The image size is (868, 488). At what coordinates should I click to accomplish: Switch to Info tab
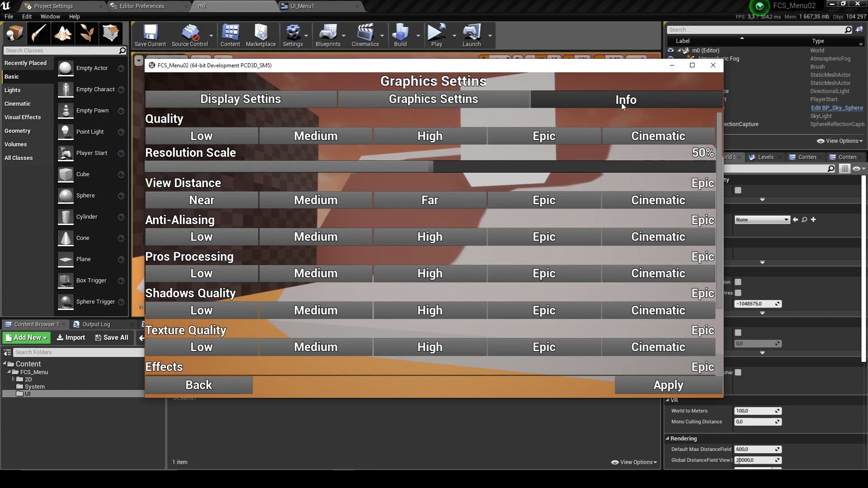click(625, 99)
